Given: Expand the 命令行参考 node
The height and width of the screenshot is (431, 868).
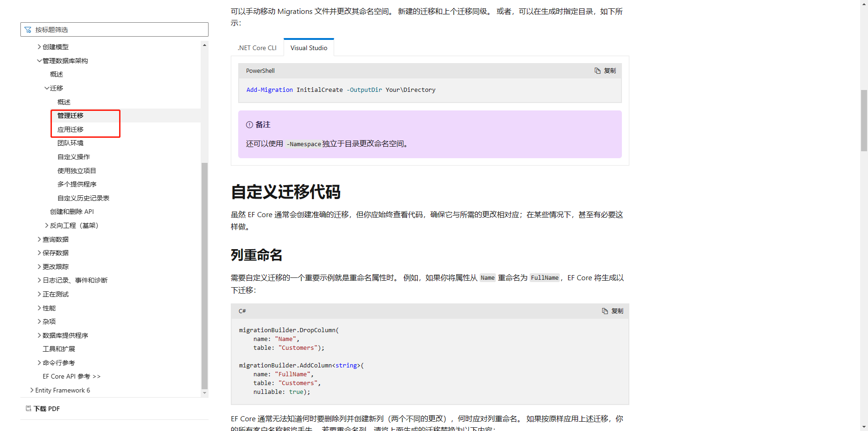Looking at the screenshot, I should [39, 363].
